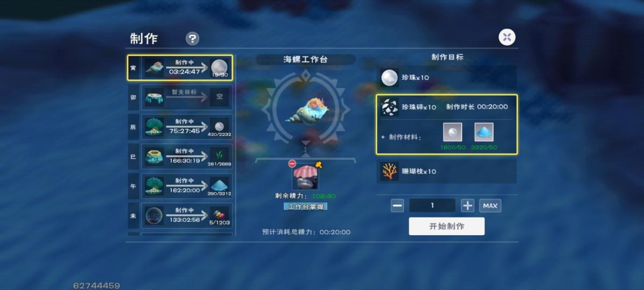The image size is (644, 290).
Task: Click the pearl material icon 1600/50
Action: (452, 132)
